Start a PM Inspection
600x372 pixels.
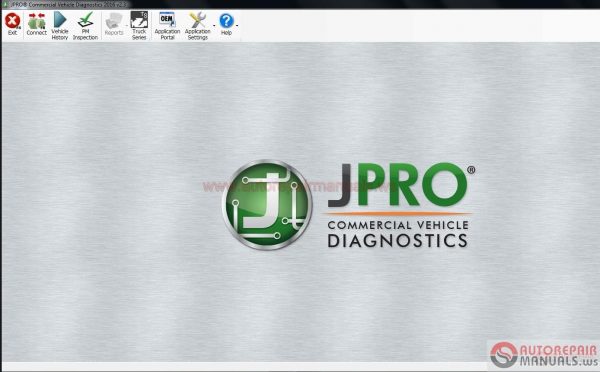[x=85, y=25]
